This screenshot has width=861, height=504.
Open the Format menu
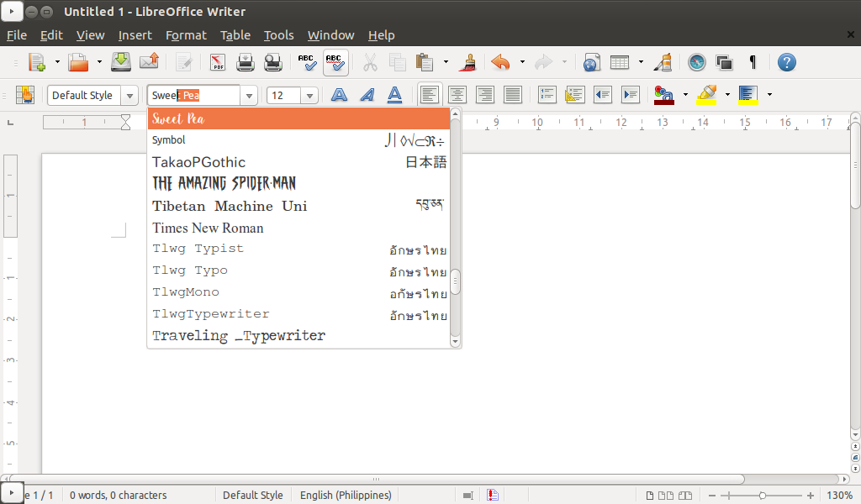click(x=186, y=34)
